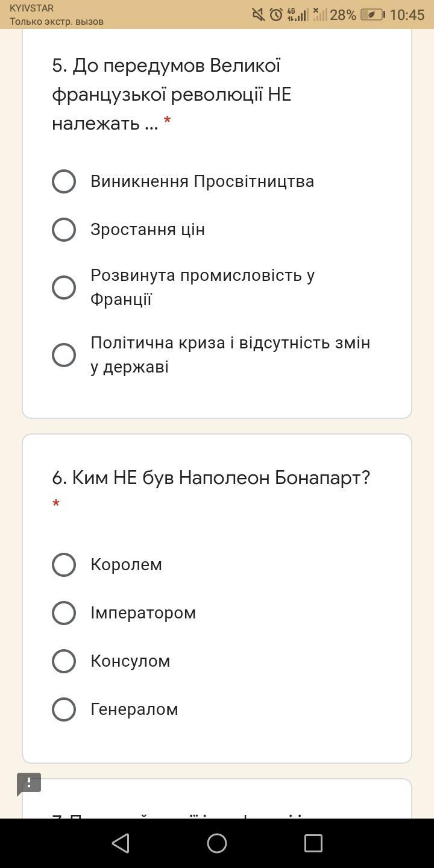
Task: Tap question 6 Наполеон Бонапарт heading
Action: click(211, 478)
